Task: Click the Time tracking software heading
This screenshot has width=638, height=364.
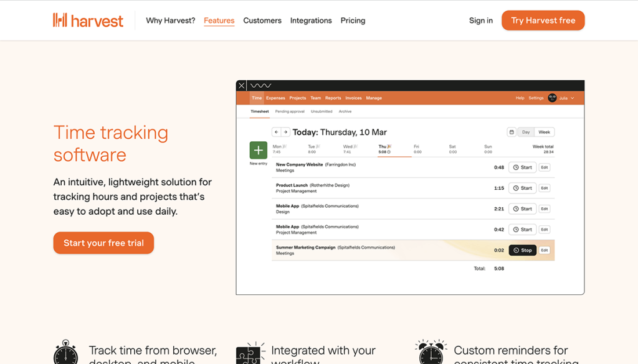Action: pyautogui.click(x=111, y=143)
